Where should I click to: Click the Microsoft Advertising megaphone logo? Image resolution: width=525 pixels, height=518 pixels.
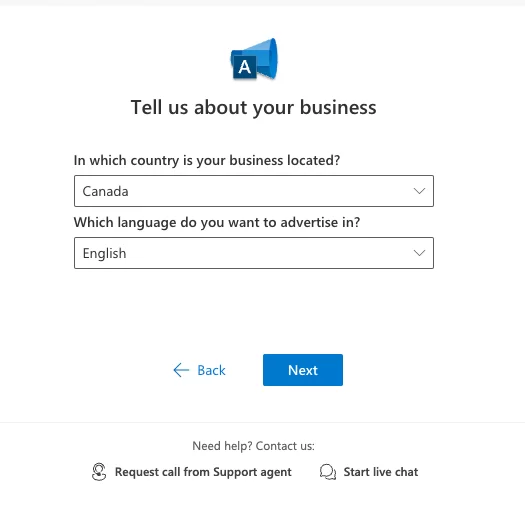click(x=254, y=59)
